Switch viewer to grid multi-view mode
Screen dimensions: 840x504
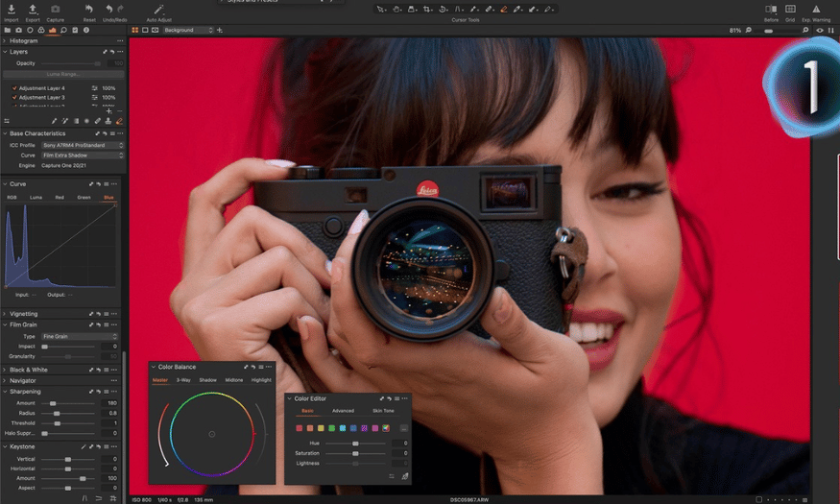(x=135, y=30)
